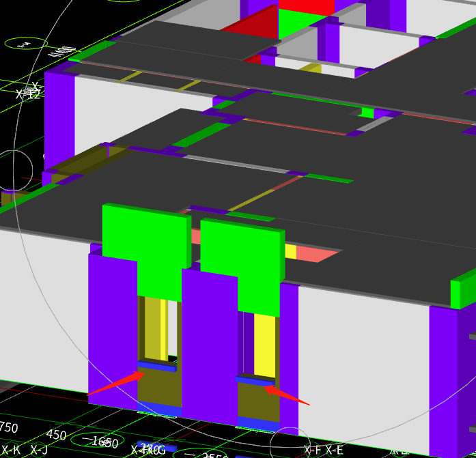Select the yellow column inside left opening
Image resolution: width=476 pixels, height=458 pixels.
point(156,329)
